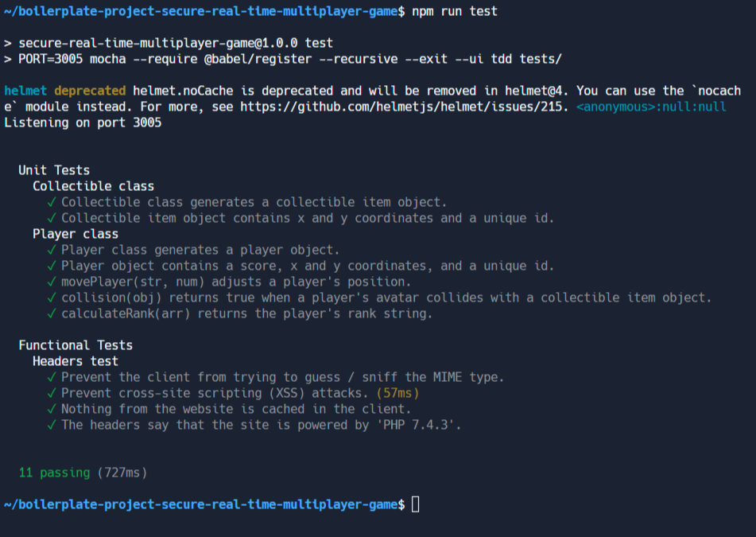Click the 'Unit Tests' suite heading
The height and width of the screenshot is (537, 756).
click(x=54, y=170)
